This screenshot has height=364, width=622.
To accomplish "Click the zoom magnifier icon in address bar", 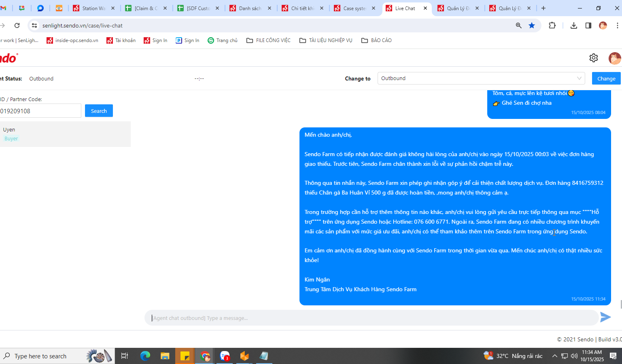I will click(x=518, y=25).
